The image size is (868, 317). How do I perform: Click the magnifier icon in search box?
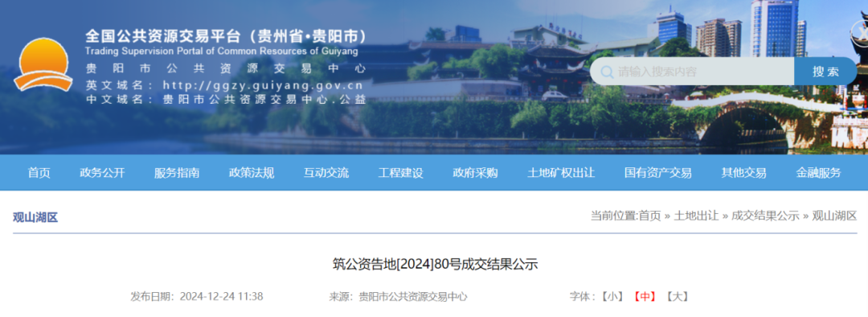pyautogui.click(x=607, y=72)
